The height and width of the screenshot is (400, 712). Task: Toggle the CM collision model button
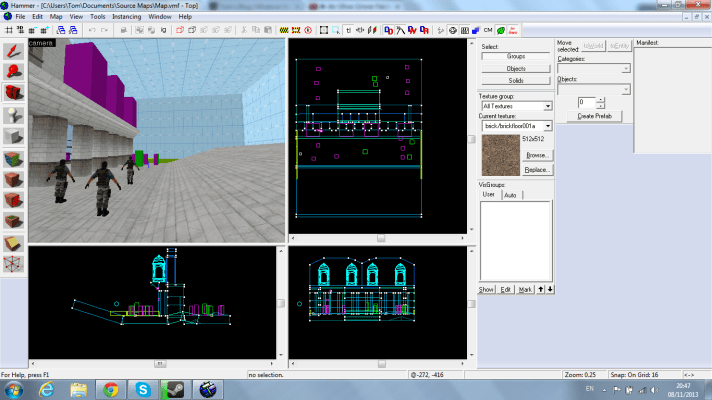tap(485, 30)
